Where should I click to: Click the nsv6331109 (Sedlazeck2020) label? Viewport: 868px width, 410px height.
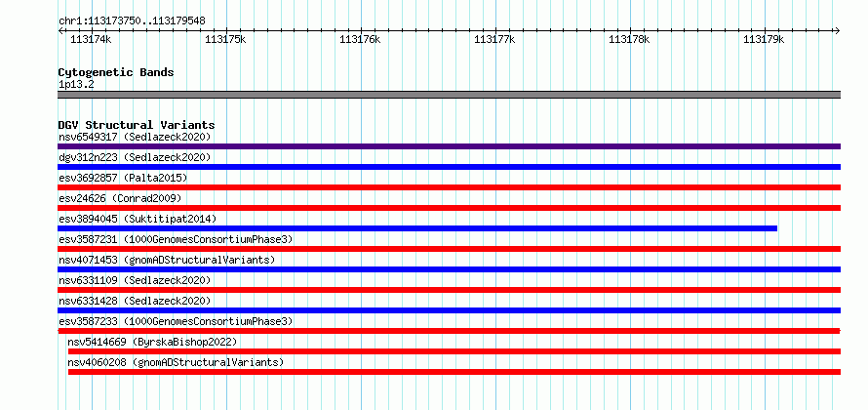(135, 280)
